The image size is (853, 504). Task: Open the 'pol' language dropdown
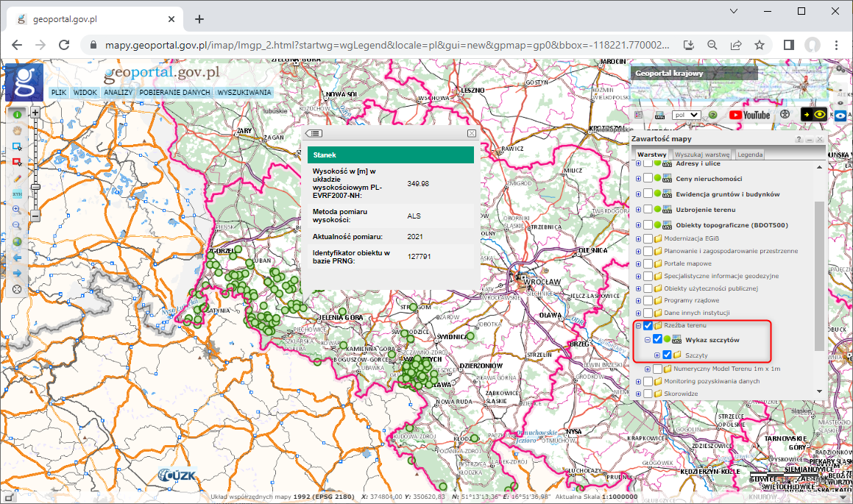pyautogui.click(x=687, y=115)
